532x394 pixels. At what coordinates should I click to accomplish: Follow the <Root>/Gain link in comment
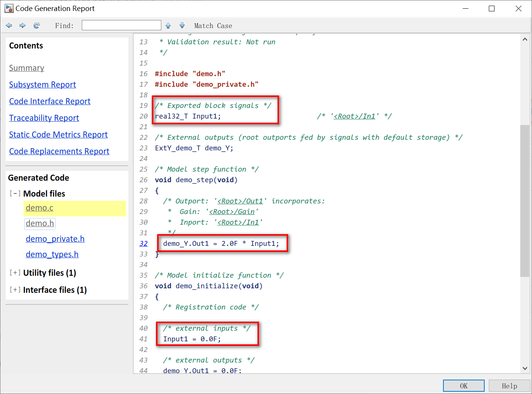pos(232,212)
